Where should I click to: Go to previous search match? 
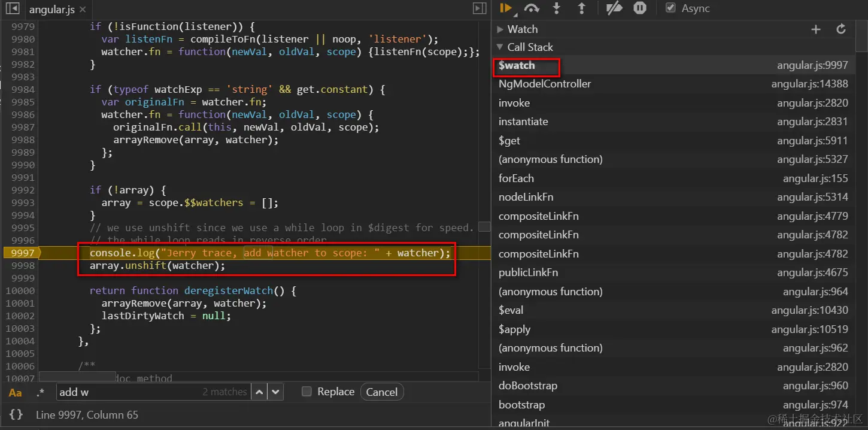[259, 392]
